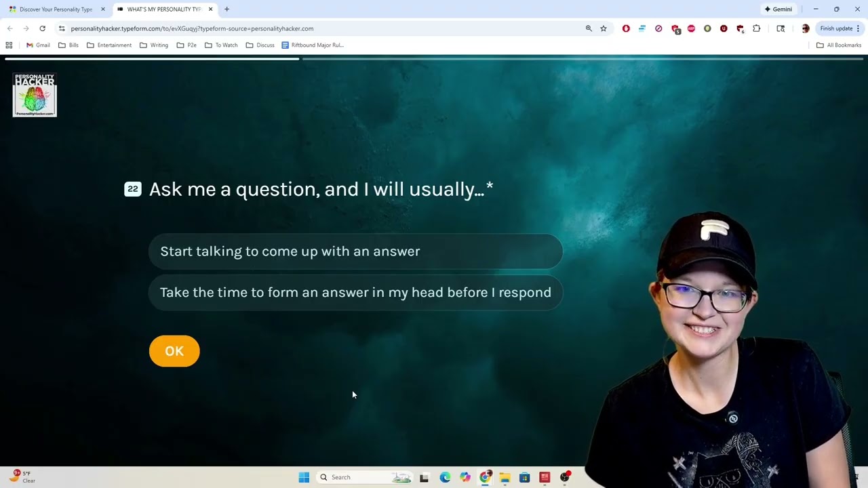Click the typeform URL address bar
This screenshot has height=488, width=868.
coord(192,28)
